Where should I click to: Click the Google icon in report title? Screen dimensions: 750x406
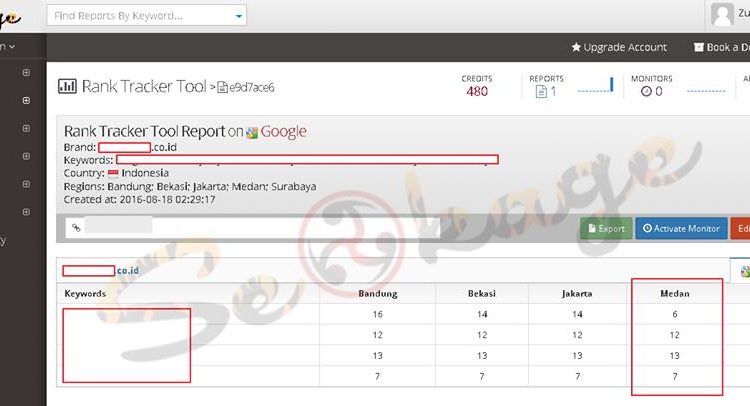(252, 132)
